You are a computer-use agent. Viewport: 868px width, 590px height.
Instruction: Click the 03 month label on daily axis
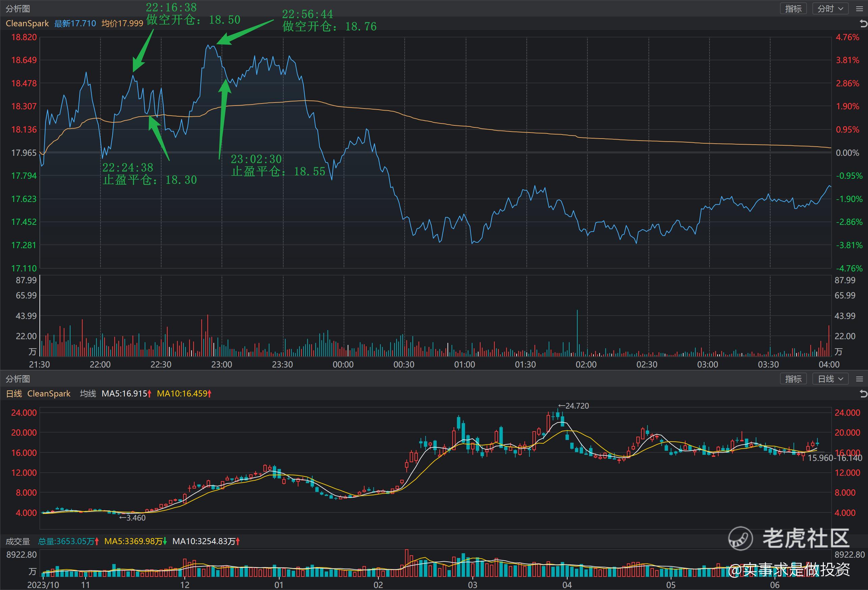tap(473, 585)
